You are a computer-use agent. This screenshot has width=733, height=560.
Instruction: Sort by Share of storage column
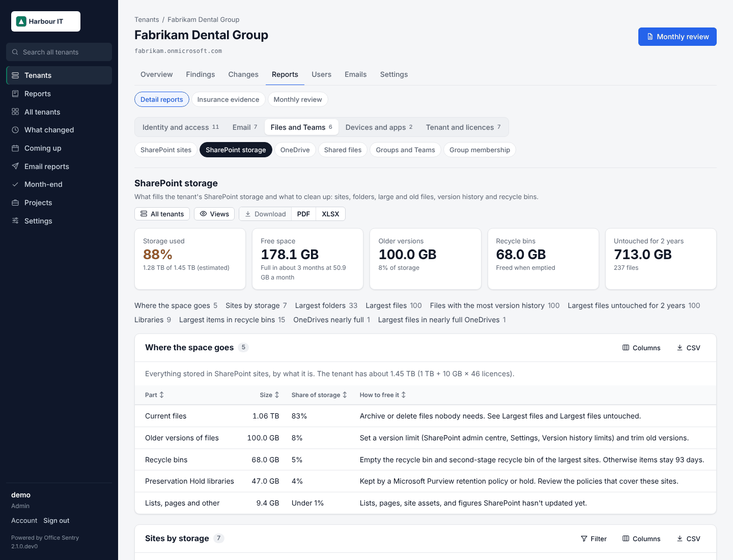[319, 395]
